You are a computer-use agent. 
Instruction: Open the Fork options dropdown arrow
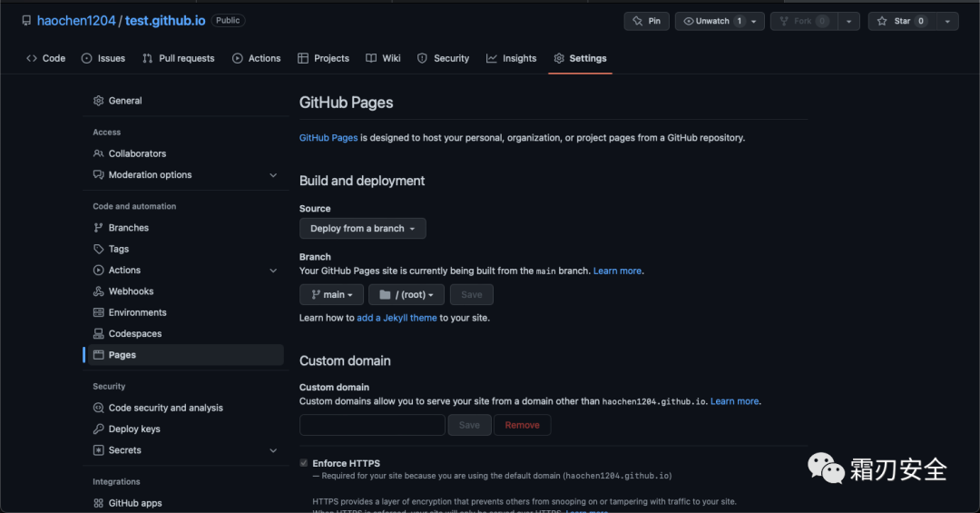click(848, 21)
